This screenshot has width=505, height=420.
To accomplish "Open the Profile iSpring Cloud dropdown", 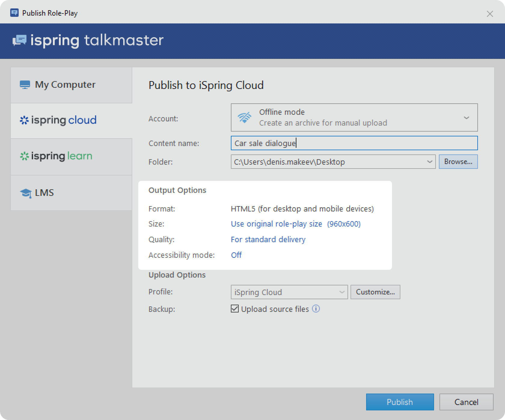I will pos(289,292).
